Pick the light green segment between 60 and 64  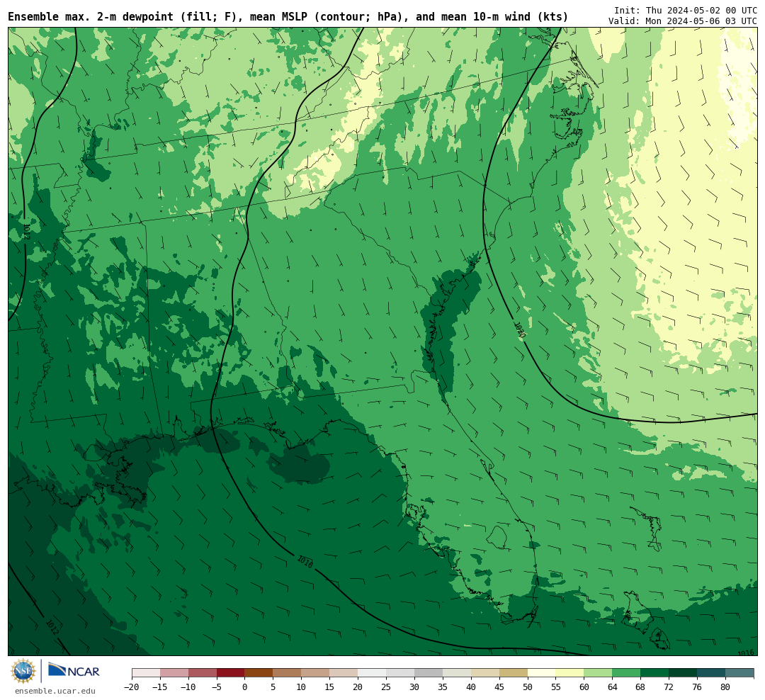tap(599, 673)
